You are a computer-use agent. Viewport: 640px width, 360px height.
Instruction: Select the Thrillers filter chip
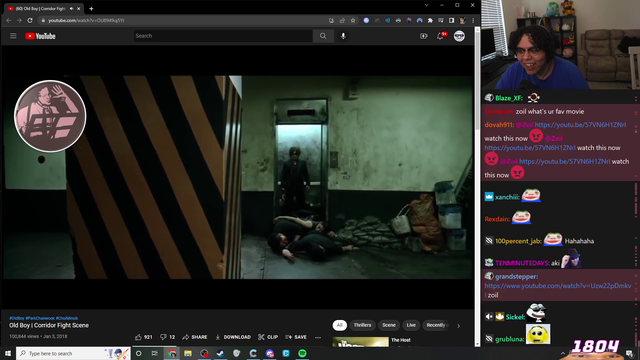point(362,325)
